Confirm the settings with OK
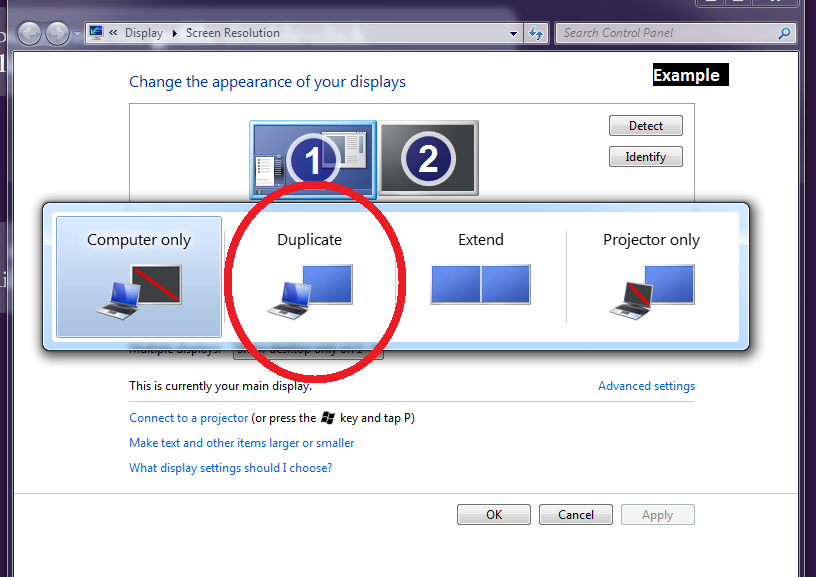 pyautogui.click(x=494, y=515)
